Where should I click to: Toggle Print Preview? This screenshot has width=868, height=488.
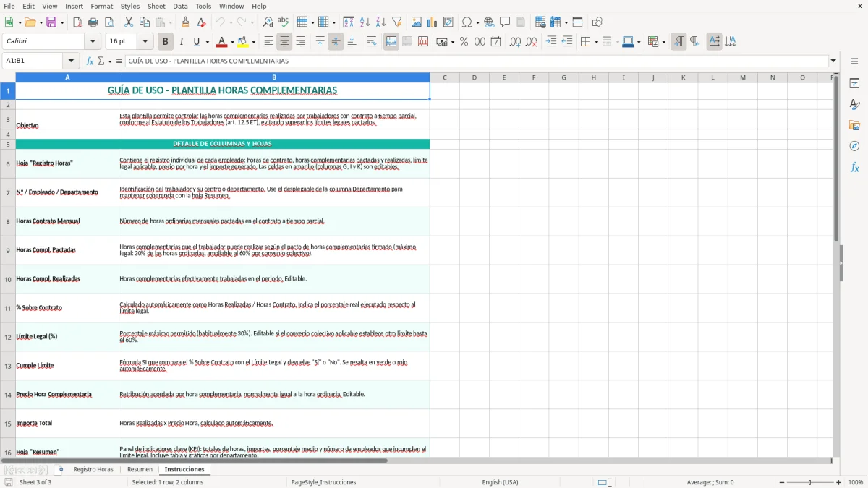109,22
